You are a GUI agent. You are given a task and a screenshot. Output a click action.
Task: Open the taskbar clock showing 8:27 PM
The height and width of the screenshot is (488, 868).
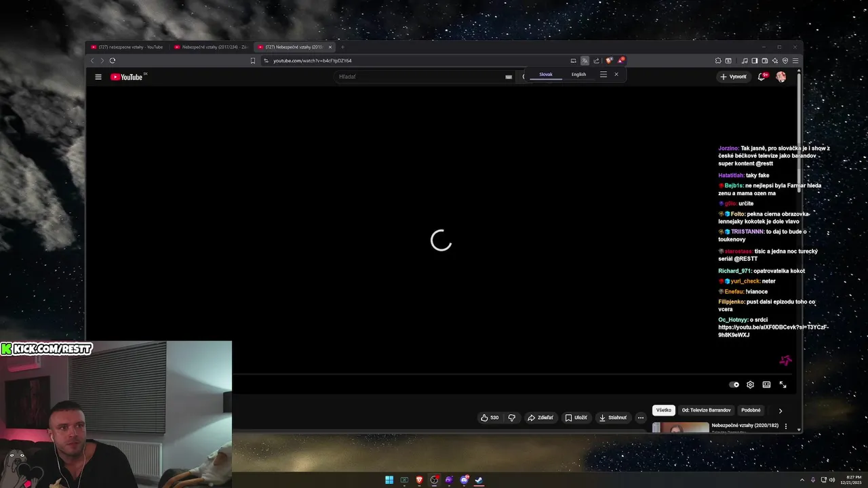852,480
